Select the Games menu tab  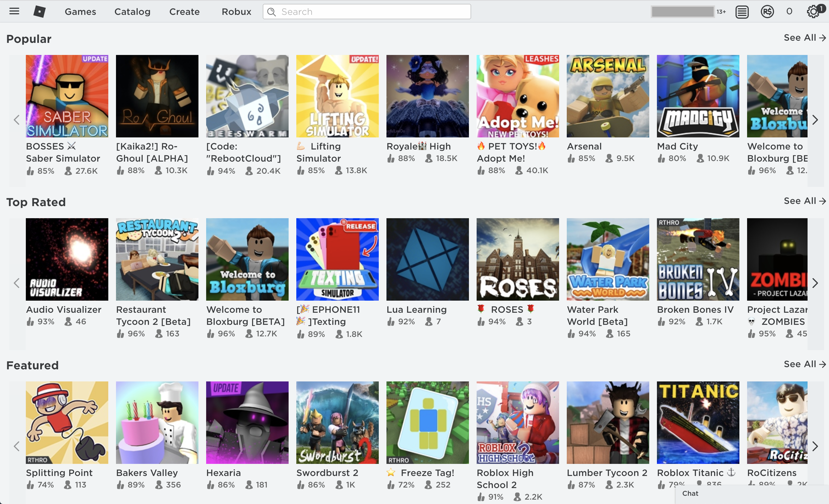(81, 11)
